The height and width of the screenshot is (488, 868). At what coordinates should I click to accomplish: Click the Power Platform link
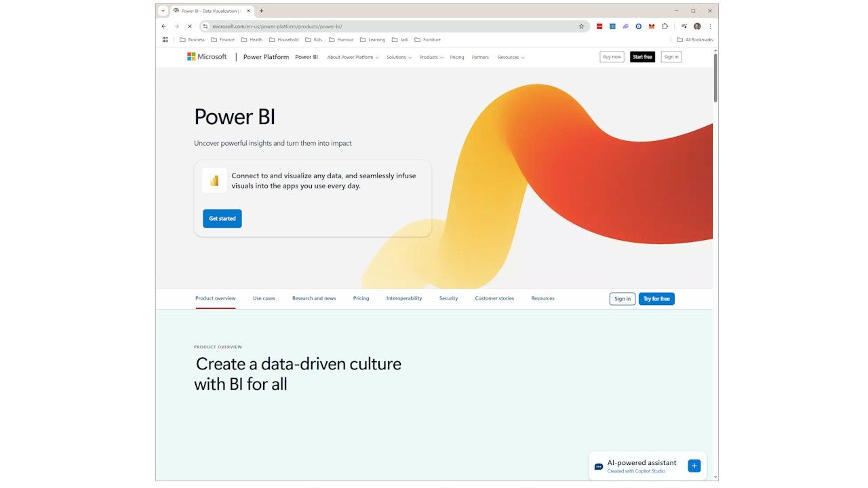point(266,57)
